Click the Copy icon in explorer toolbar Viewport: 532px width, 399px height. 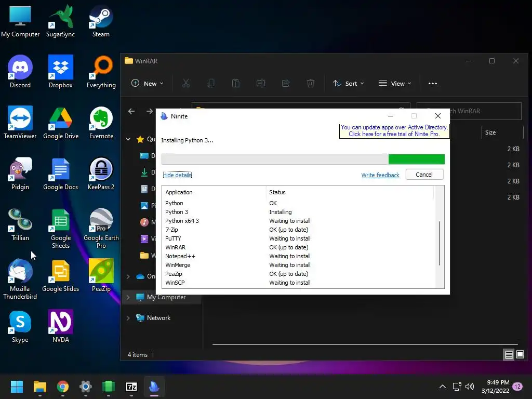tap(211, 83)
